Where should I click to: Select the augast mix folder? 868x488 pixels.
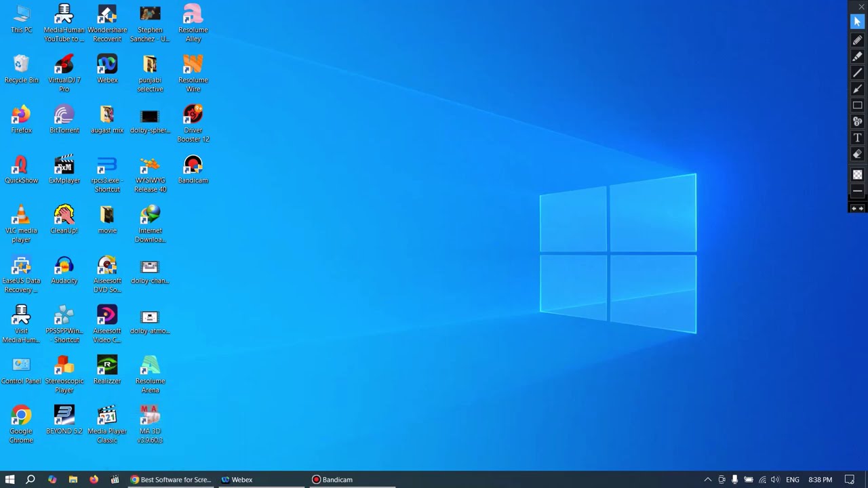(x=107, y=119)
